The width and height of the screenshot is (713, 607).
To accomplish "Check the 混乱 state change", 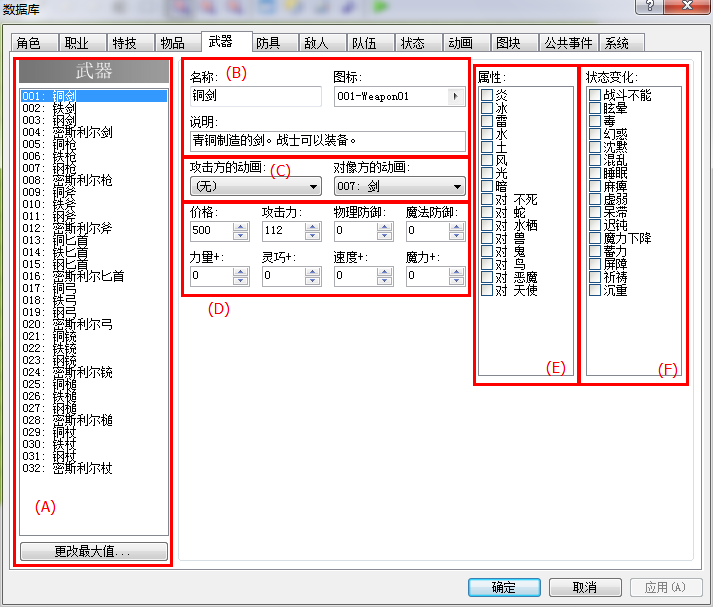I will pos(595,160).
